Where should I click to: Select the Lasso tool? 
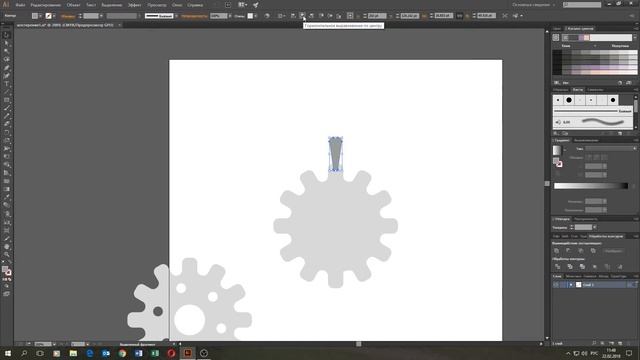7,60
